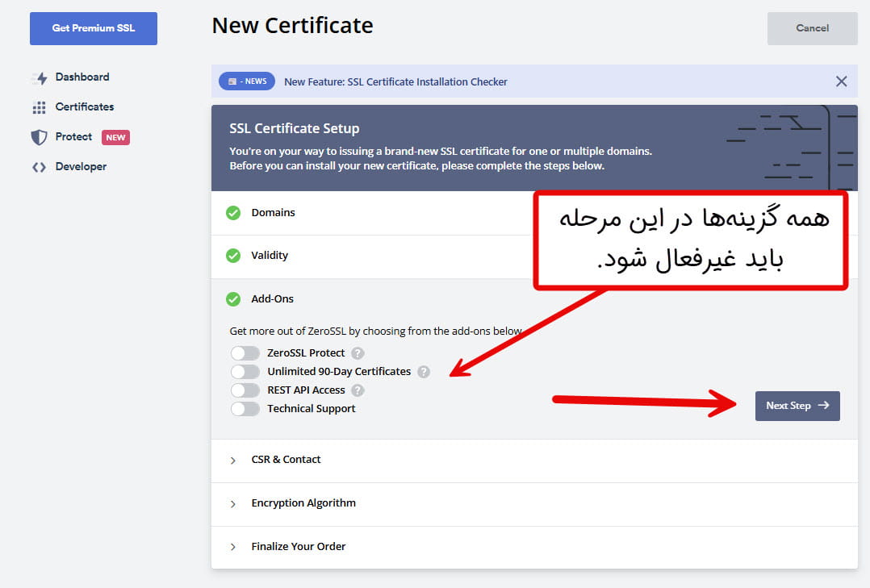Toggle the REST API Access switch
Image resolution: width=870 pixels, height=588 pixels.
pyautogui.click(x=245, y=390)
